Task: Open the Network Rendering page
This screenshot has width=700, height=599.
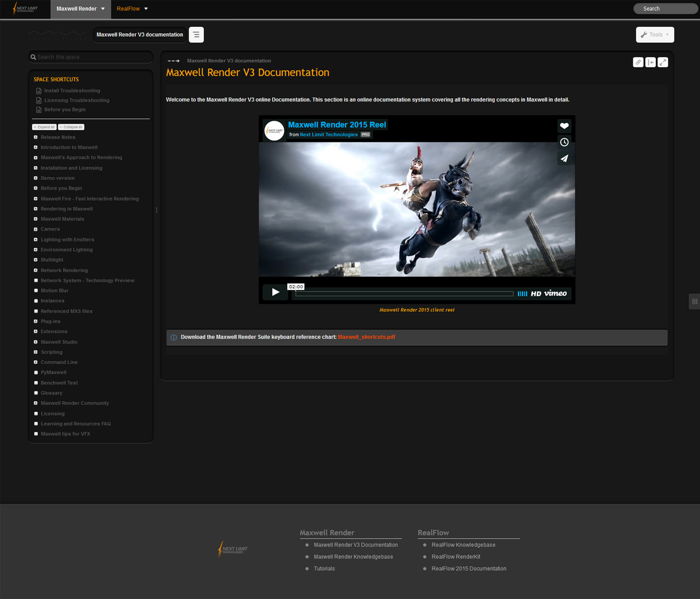Action: pos(64,271)
